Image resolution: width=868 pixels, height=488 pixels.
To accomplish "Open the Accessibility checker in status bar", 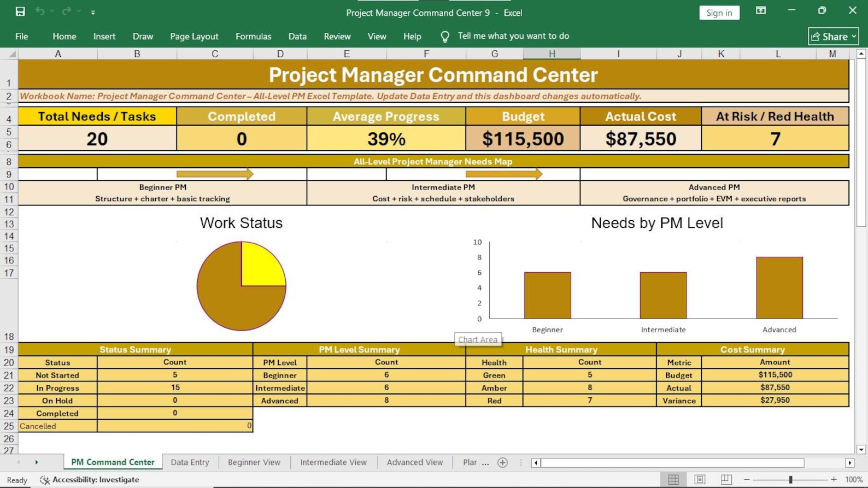I will (90, 480).
